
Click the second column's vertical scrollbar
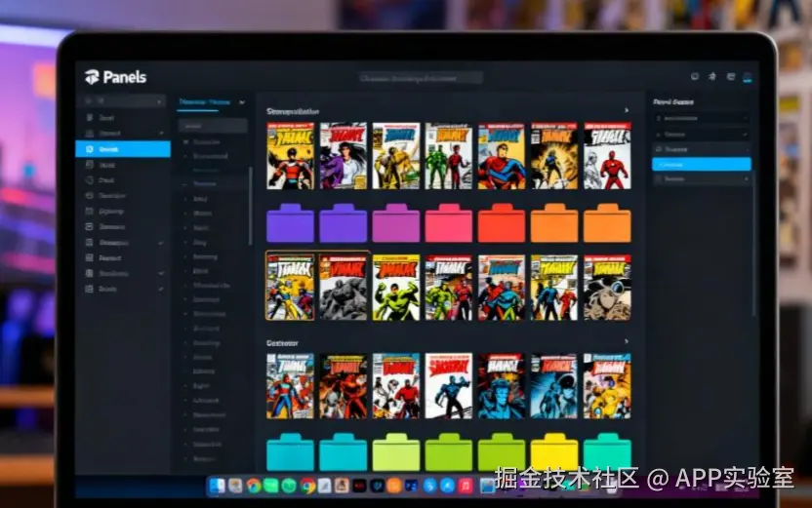251,206
